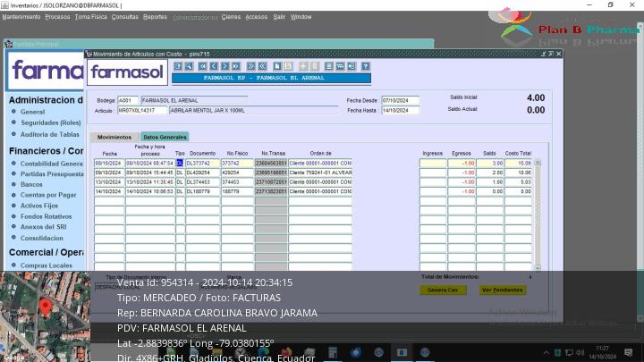Click the edit field icon beside list icon

340,66
